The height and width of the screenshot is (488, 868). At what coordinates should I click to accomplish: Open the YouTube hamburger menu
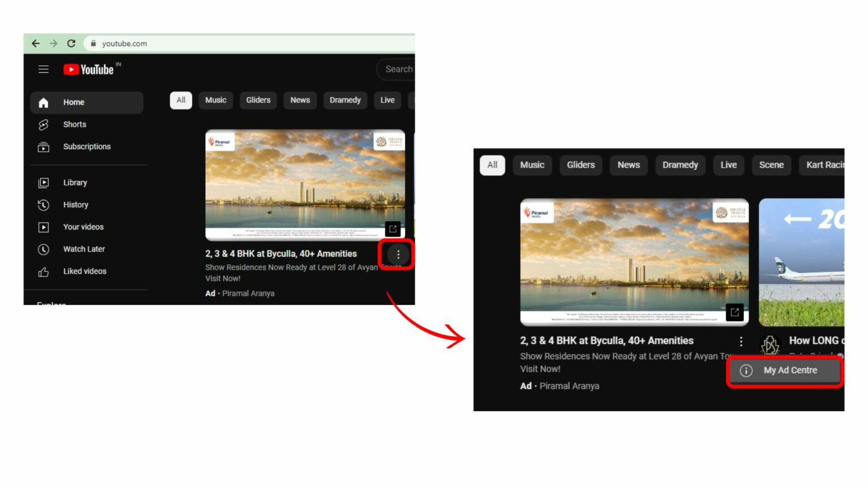pos(44,69)
